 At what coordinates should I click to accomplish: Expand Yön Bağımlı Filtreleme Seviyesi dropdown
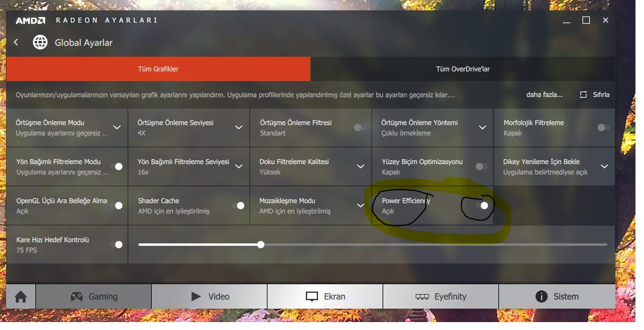tap(239, 167)
